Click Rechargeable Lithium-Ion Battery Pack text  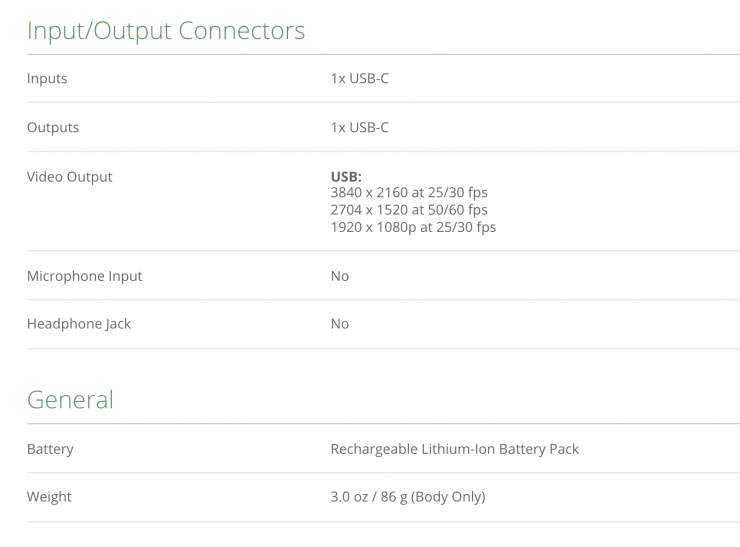click(x=454, y=449)
